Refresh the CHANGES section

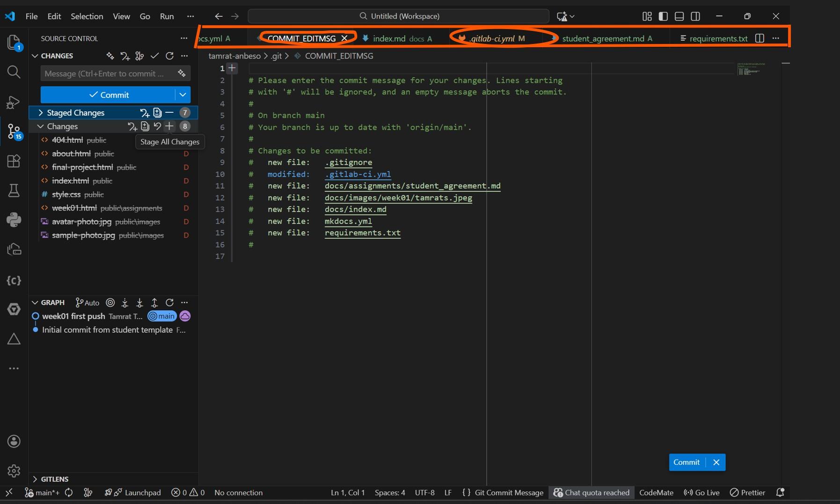pos(169,56)
